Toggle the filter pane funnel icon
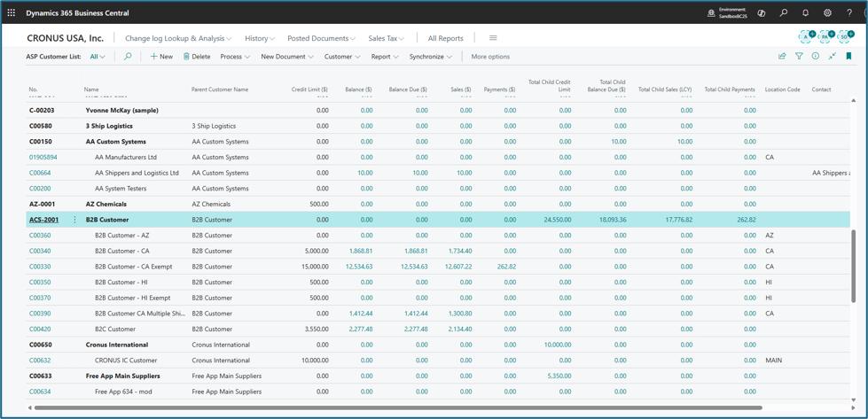Image resolution: width=868 pixels, height=419 pixels. coord(799,56)
